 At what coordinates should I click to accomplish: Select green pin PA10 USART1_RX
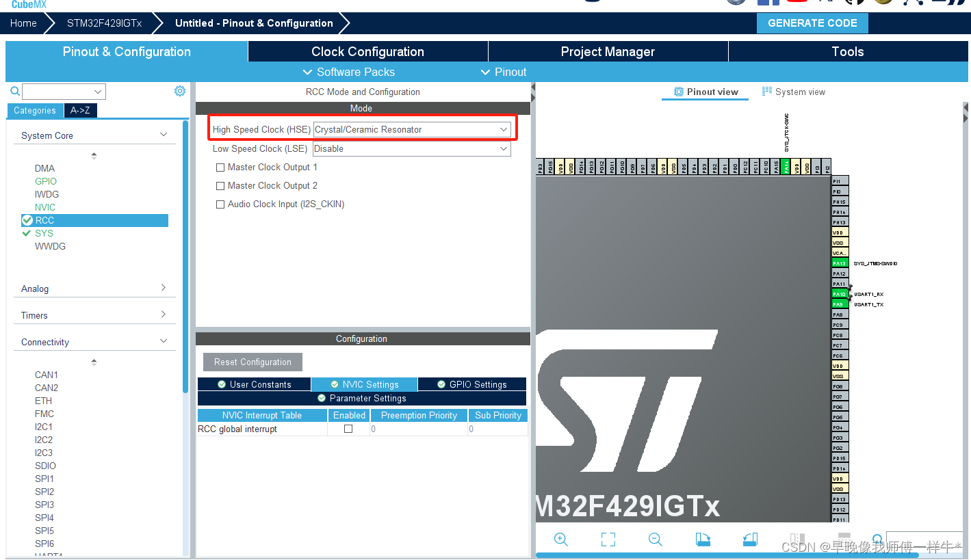click(840, 294)
